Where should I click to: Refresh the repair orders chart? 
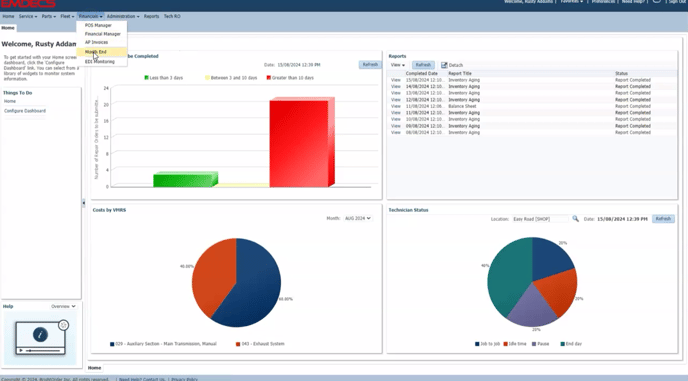(370, 65)
